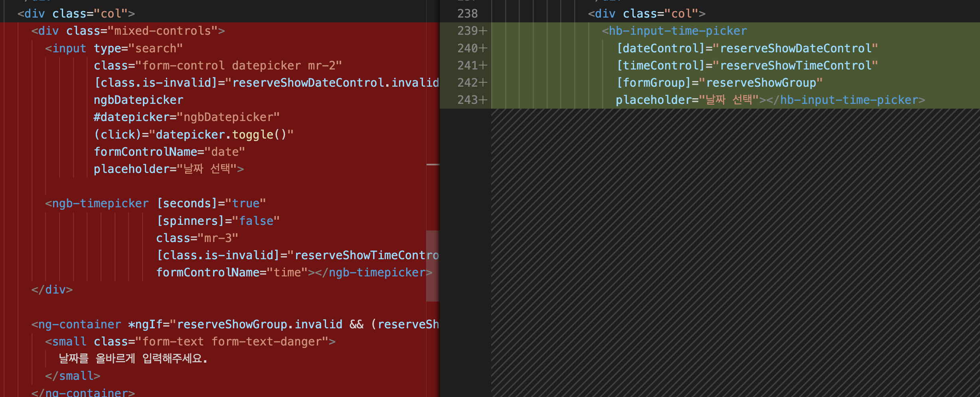Click the removed placeholder="날짜 선택" line in left pane
The width and height of the screenshot is (980, 397).
pyautogui.click(x=169, y=169)
